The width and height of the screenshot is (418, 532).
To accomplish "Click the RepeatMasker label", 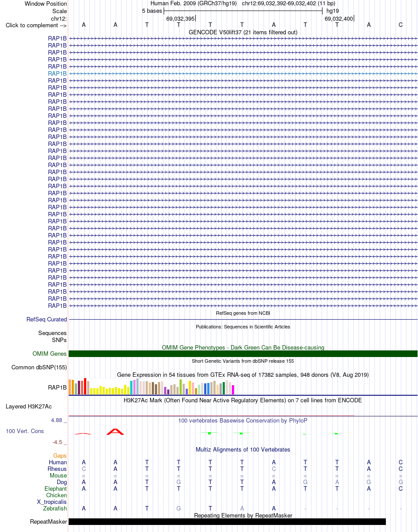I will [48, 522].
